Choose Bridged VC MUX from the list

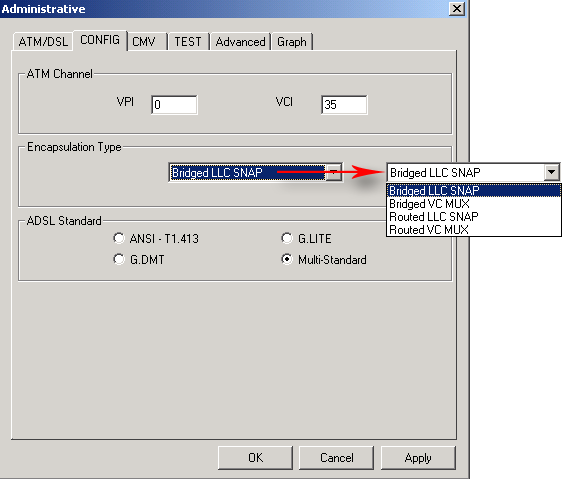(474, 204)
